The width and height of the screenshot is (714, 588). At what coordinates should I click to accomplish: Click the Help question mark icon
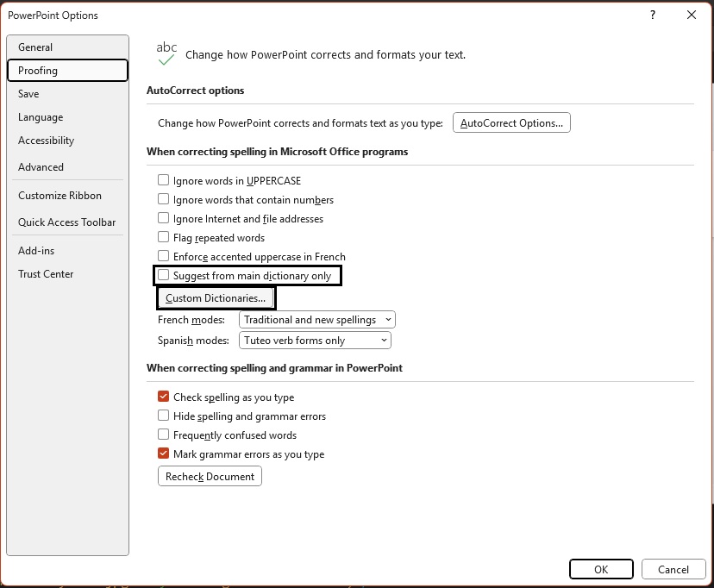click(x=653, y=15)
